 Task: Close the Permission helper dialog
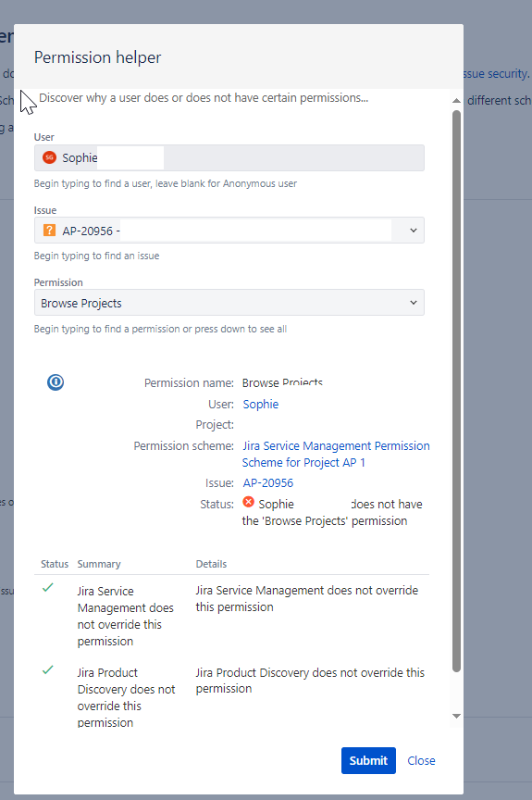pos(421,760)
